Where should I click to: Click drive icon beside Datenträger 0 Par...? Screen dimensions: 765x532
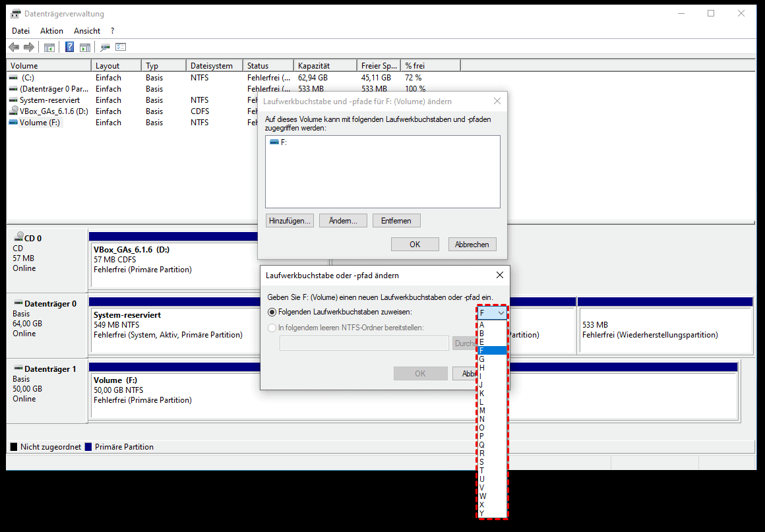tap(14, 89)
